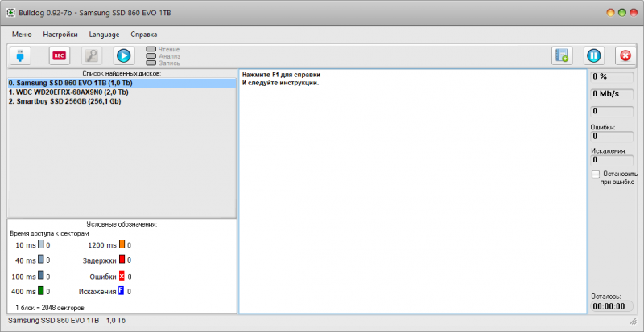Click the orange 1200 ms legend swatch

[122, 244]
